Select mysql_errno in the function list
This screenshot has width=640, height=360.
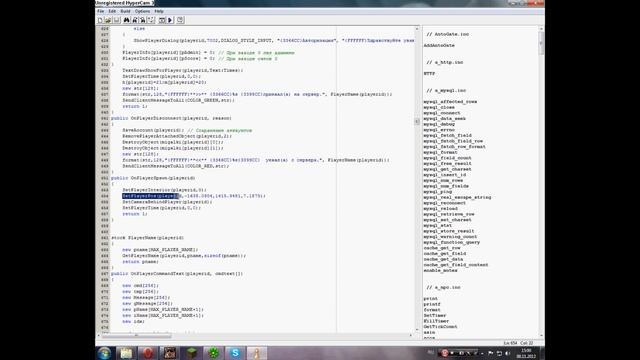point(439,130)
